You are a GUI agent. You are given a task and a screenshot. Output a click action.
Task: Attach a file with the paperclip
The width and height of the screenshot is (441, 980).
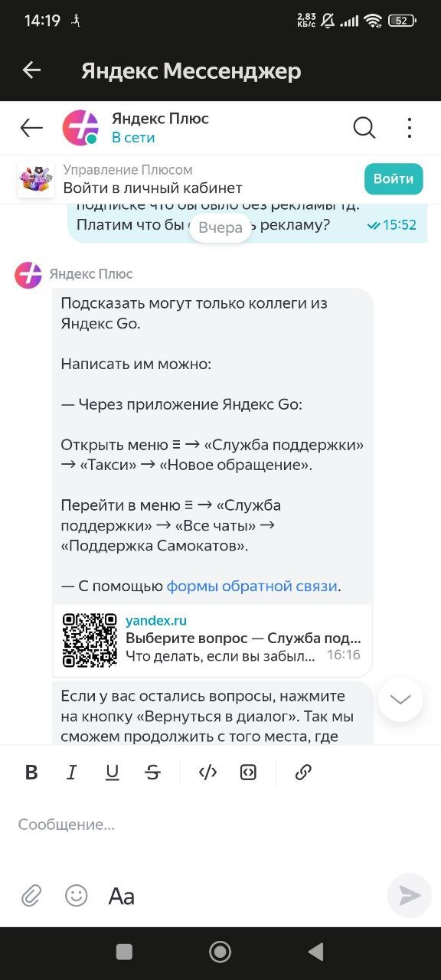tap(31, 896)
